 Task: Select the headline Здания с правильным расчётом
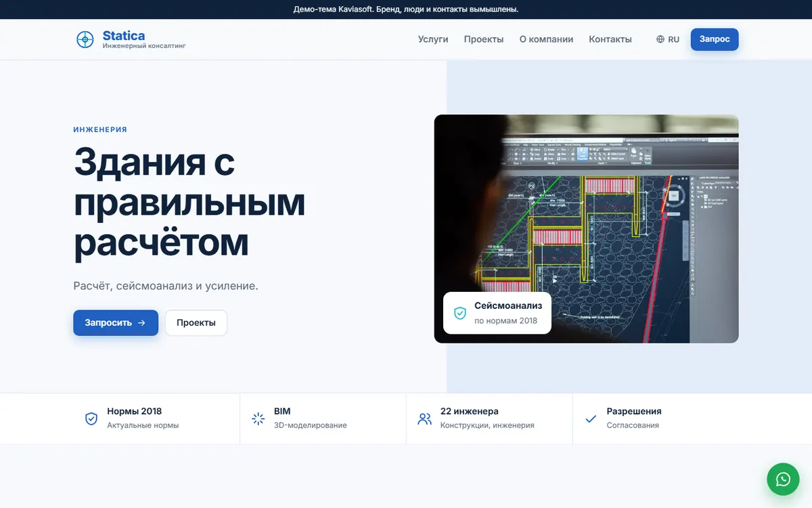[189, 203]
